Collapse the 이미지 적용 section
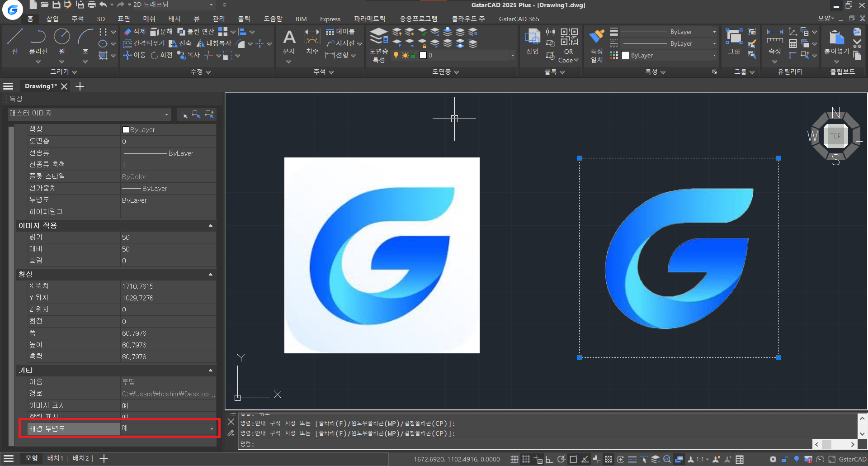Image resolution: width=868 pixels, height=466 pixels. 211,225
